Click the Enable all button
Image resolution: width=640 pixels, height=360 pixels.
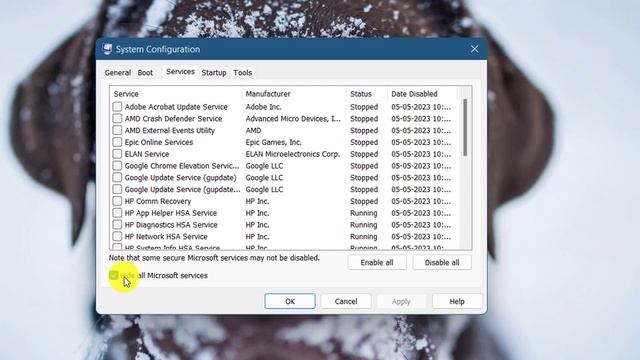coord(377,262)
